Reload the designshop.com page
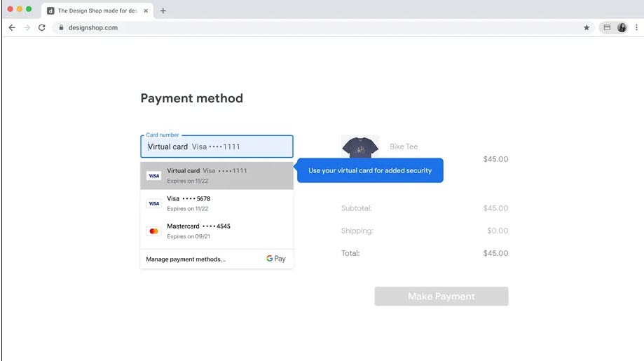This screenshot has width=644, height=361. tap(41, 27)
